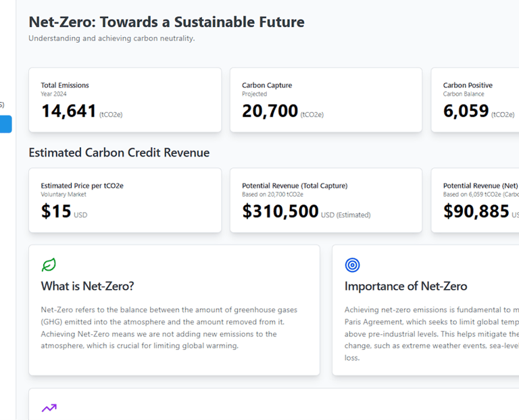Click the 20,700 projected capture value
Viewport: 519px width, 420px height.
point(270,111)
